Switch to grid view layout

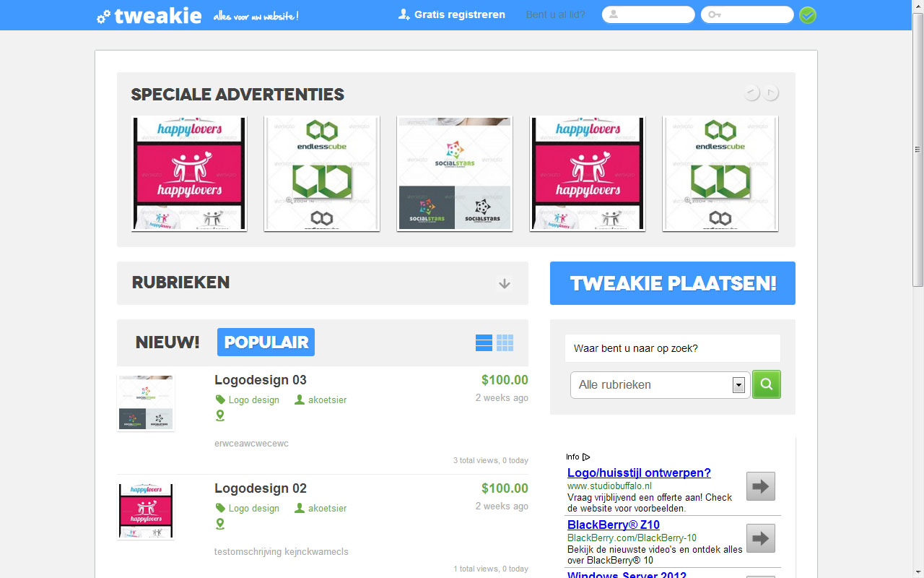(x=505, y=343)
